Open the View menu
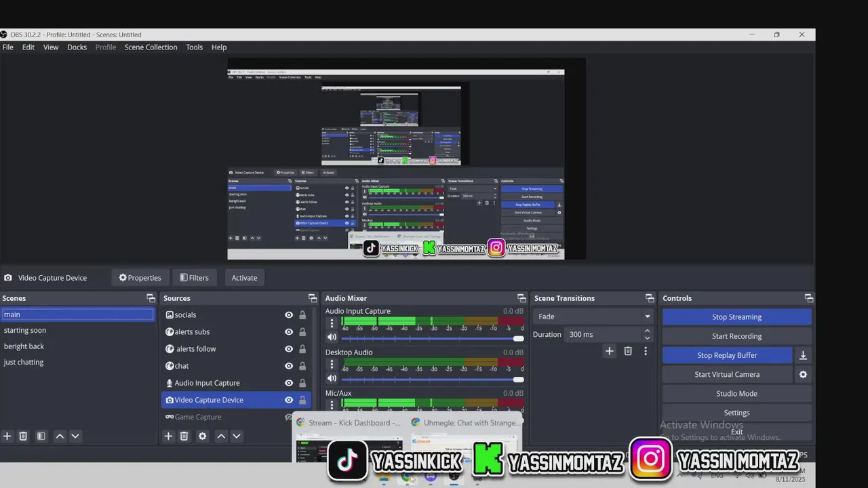The height and width of the screenshot is (488, 868). [51, 47]
